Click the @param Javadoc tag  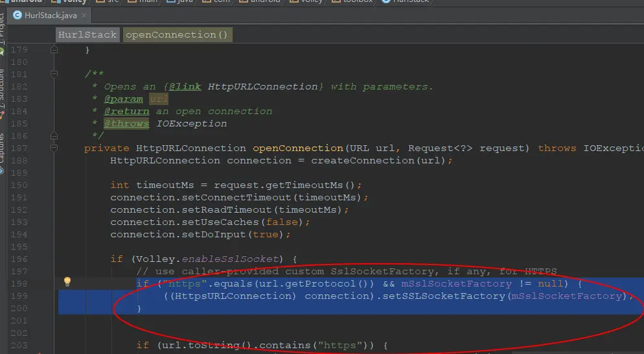pos(124,99)
